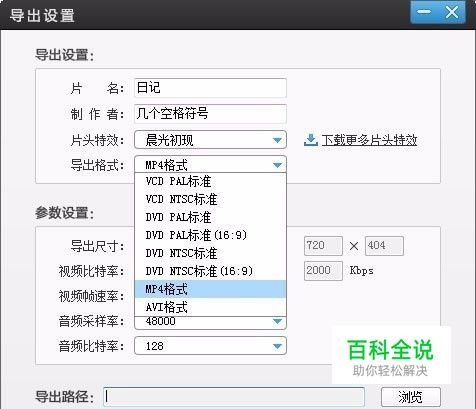Screen dimensions: 476x409
Task: Click the 制作者 field containing 几个空格符号
Action: click(210, 114)
